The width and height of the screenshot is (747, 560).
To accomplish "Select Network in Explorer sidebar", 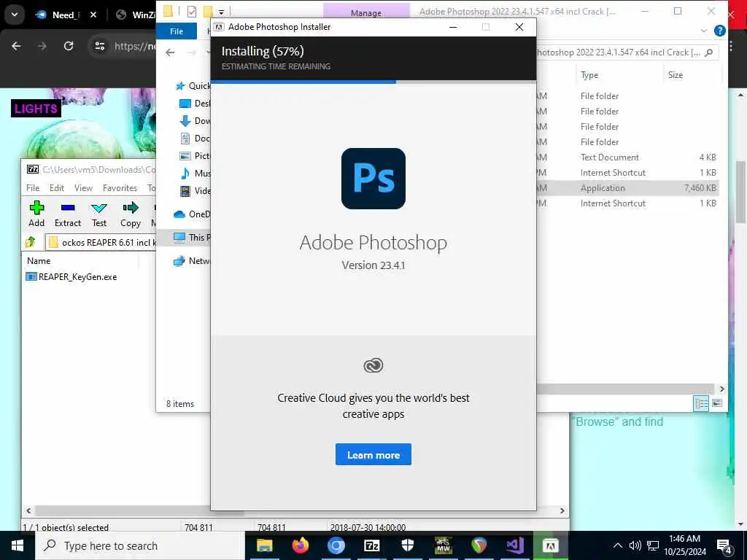I will pos(193,260).
